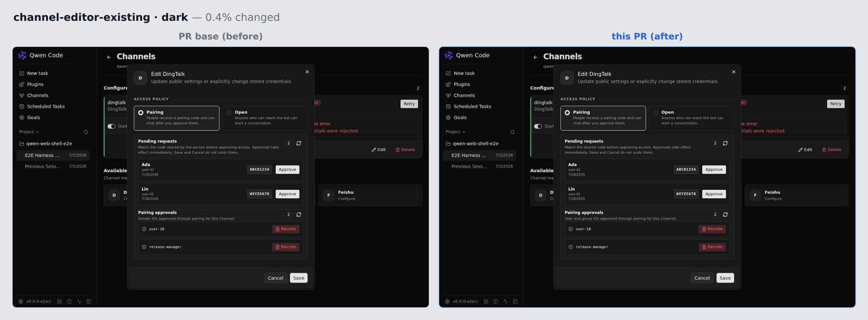This screenshot has height=320, width=868.
Task: Revoke user-18 approval in the before panel
Action: (x=286, y=229)
